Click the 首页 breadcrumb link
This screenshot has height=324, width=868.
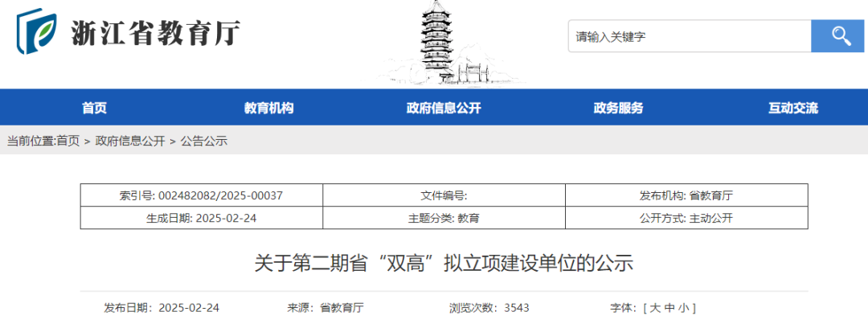coord(68,141)
